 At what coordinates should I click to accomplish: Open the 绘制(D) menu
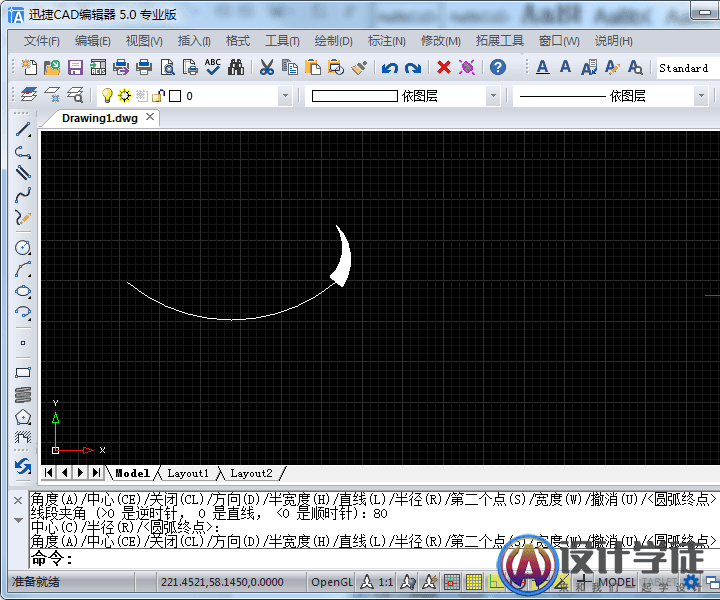[x=333, y=41]
